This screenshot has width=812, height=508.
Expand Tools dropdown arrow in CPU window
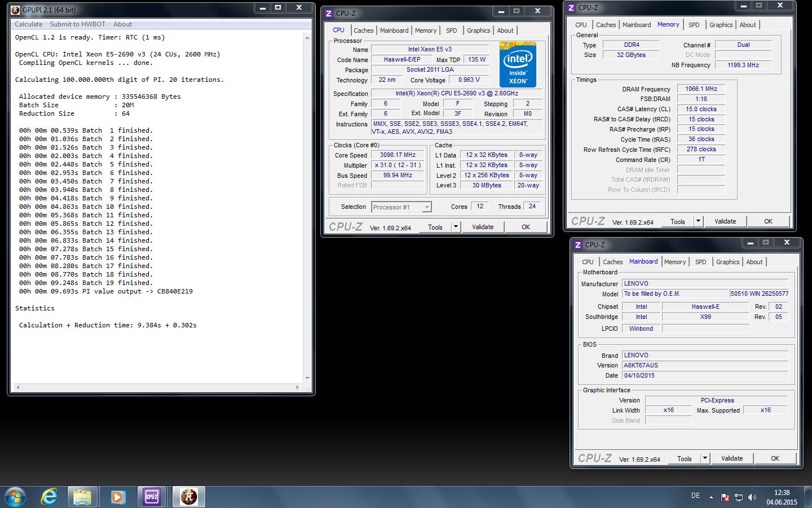[456, 227]
